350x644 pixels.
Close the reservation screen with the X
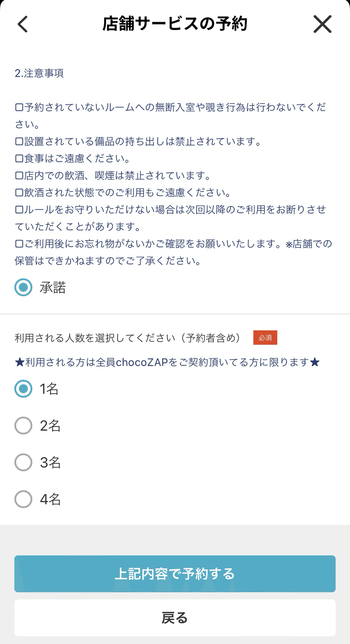point(322,24)
